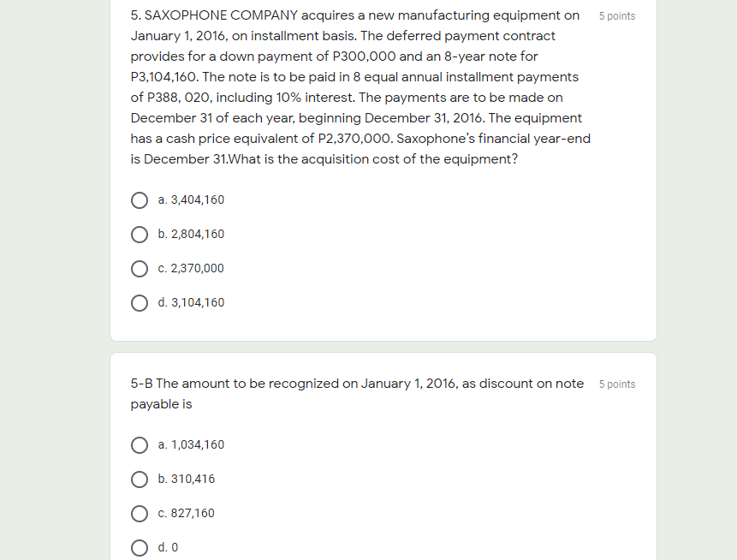737x560 pixels.
Task: Click the SAXOPHONE COMPANY question paragraph
Action: (x=360, y=87)
